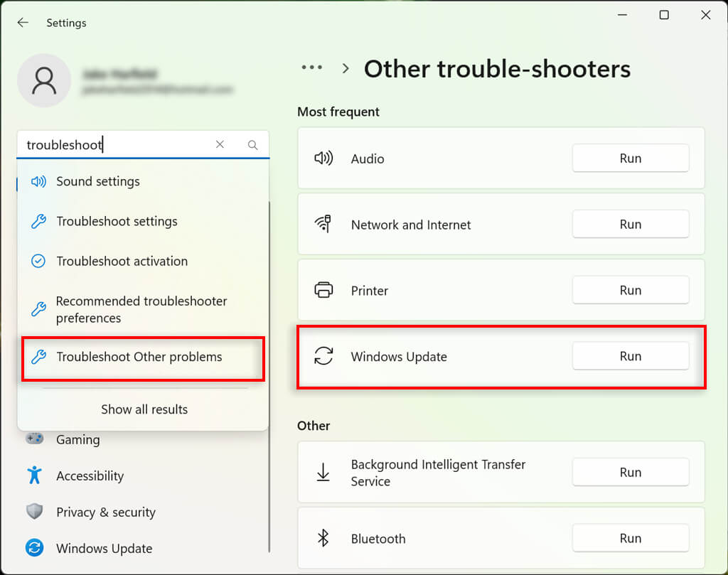Clear the search box with the X icon
This screenshot has height=575, width=728.
coord(220,144)
